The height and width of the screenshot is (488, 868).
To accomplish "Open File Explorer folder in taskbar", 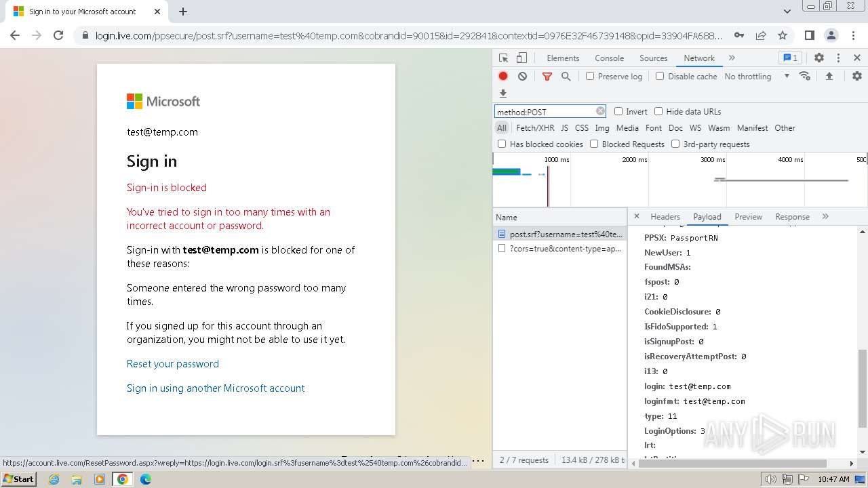I will 77,479.
